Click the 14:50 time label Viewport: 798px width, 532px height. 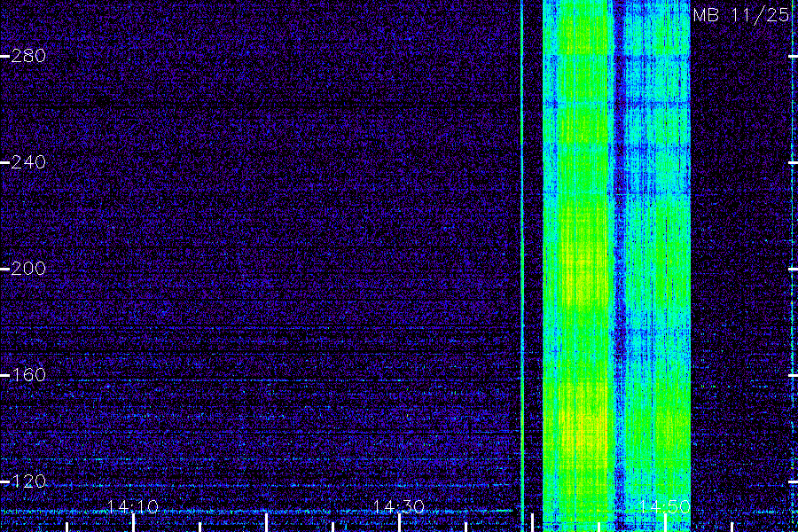pyautogui.click(x=665, y=506)
